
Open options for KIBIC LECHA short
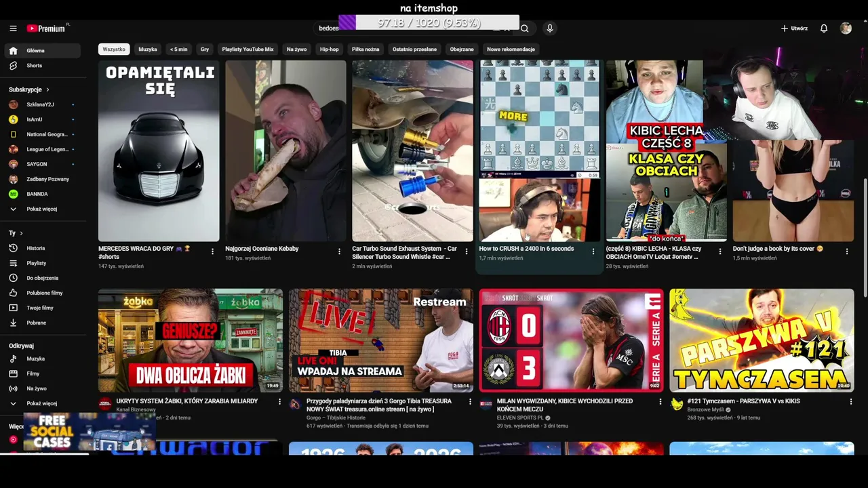click(x=719, y=251)
